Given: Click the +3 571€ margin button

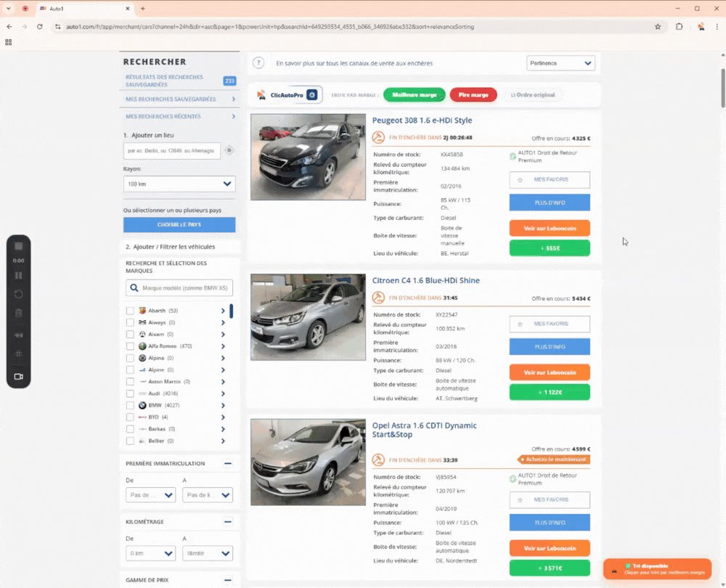Looking at the screenshot, I should pyautogui.click(x=550, y=568).
